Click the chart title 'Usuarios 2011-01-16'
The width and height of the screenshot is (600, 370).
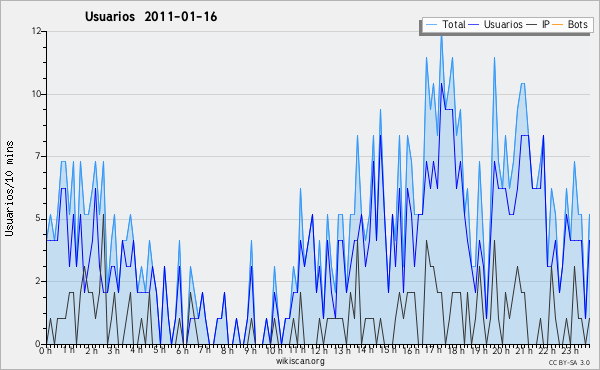pyautogui.click(x=151, y=17)
